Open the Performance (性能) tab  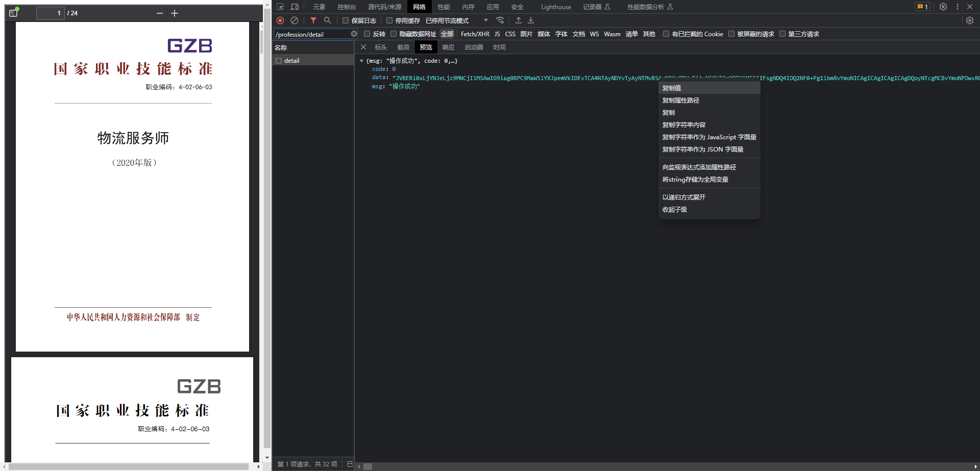444,7
